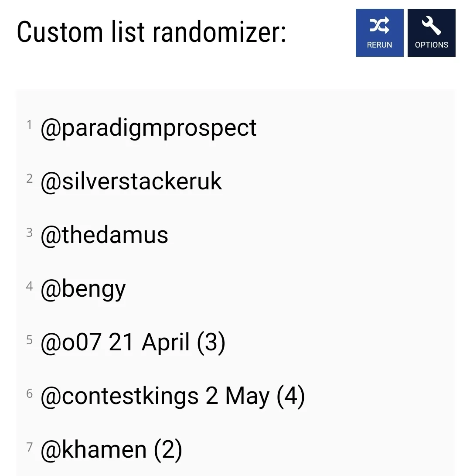Select the @paradigmprospect list entry

click(149, 127)
